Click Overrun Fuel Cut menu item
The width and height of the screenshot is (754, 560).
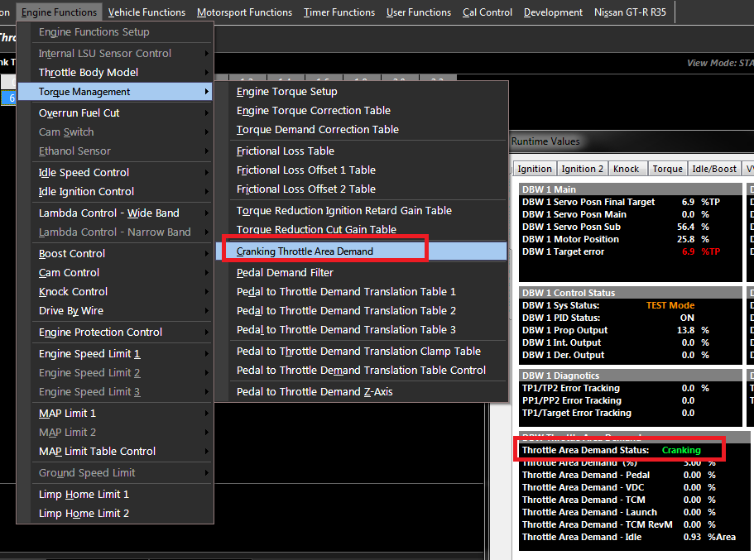click(x=79, y=112)
